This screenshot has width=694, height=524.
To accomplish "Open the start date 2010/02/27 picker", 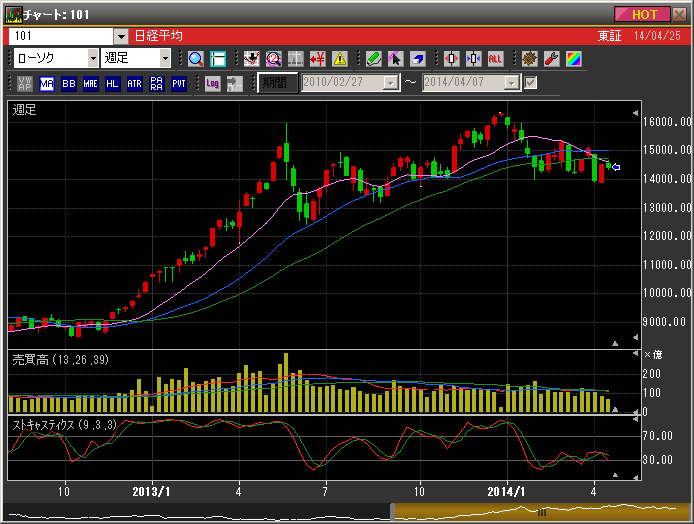I will [392, 83].
